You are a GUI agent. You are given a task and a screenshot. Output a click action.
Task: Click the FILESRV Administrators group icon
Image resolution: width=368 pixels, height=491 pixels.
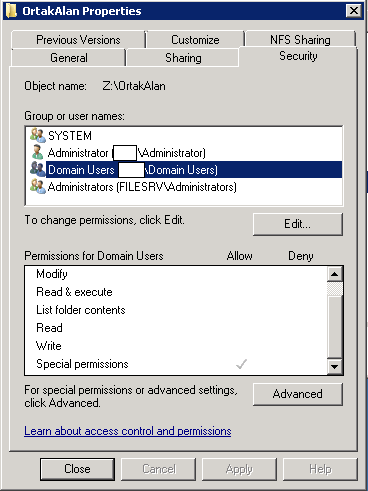[38, 186]
